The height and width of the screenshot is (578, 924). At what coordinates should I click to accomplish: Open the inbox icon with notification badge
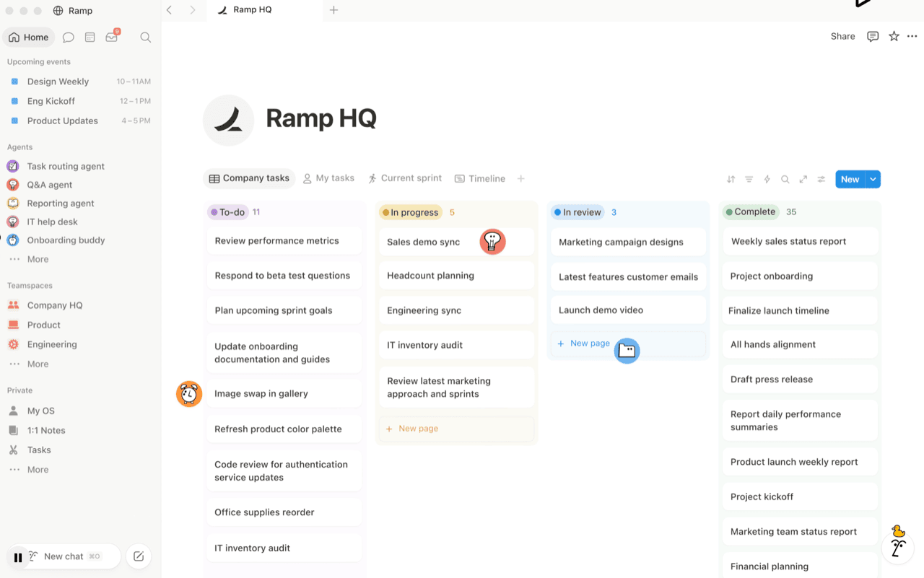coord(112,37)
